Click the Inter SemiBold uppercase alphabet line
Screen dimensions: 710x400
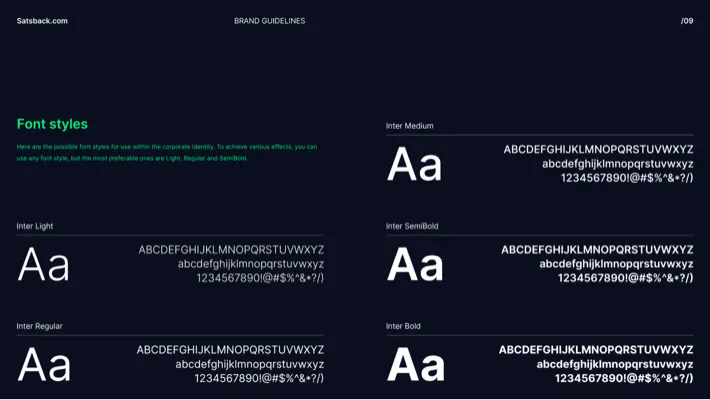[597, 250]
